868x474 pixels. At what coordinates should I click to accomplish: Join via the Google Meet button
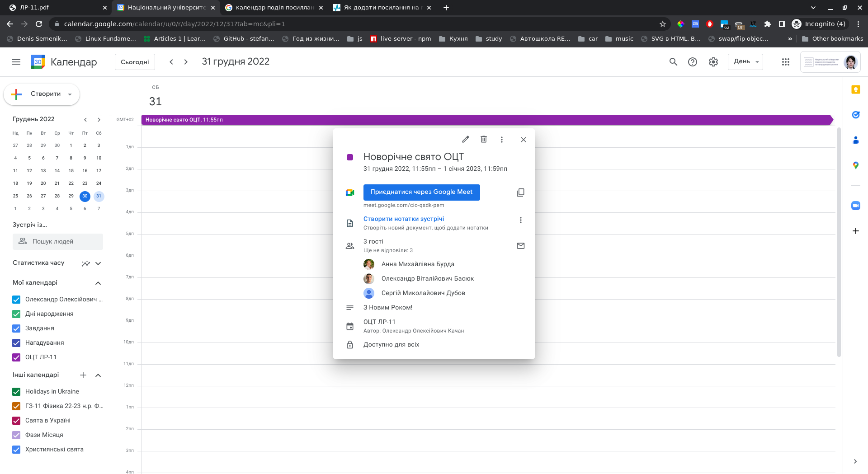point(421,192)
